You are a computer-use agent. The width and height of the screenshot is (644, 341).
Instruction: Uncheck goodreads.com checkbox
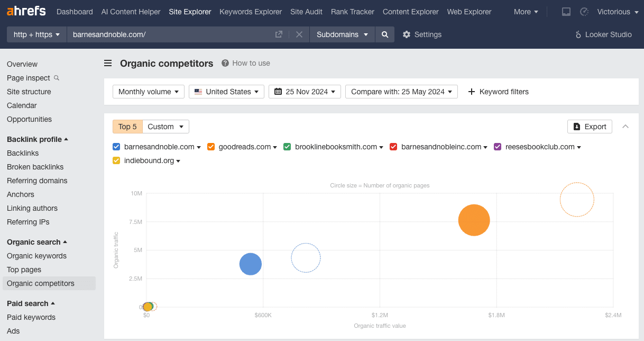211,147
